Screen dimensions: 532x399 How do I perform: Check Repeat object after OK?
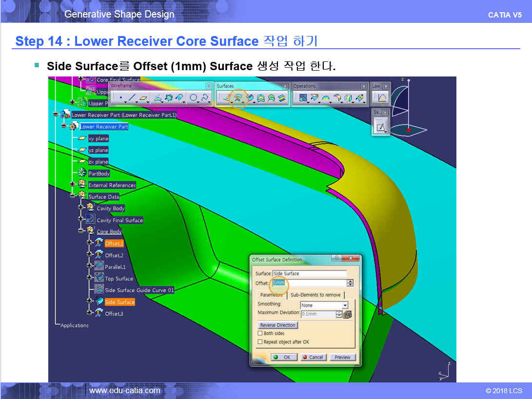[260, 342]
